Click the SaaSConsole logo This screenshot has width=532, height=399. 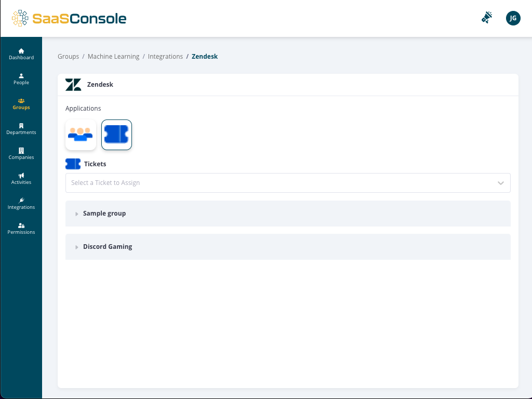coord(69,18)
